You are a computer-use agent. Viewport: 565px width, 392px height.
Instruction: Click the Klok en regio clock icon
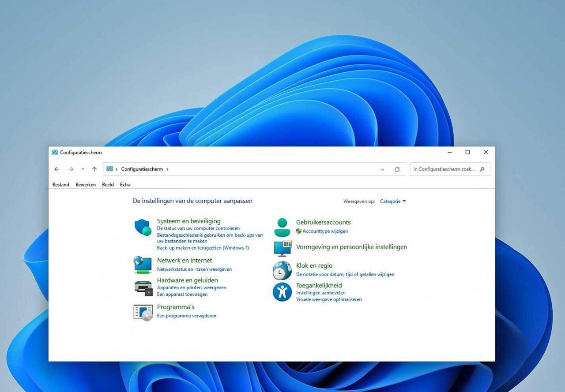(x=282, y=270)
